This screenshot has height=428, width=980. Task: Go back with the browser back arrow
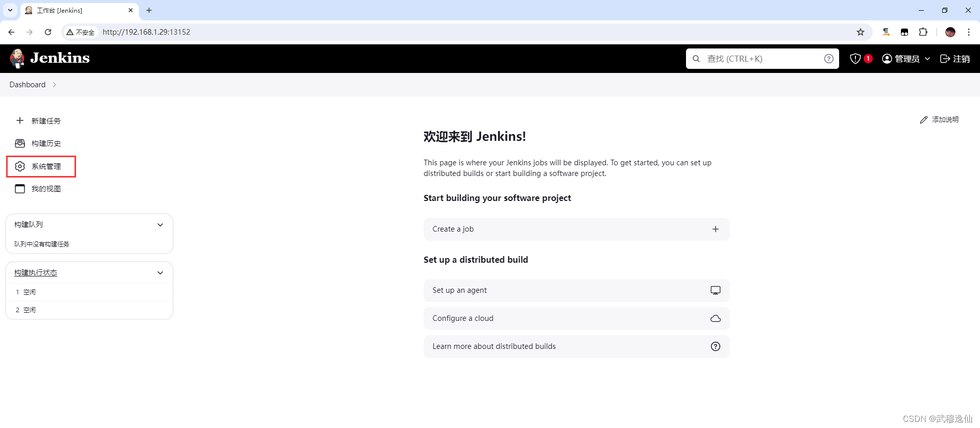click(x=11, y=32)
